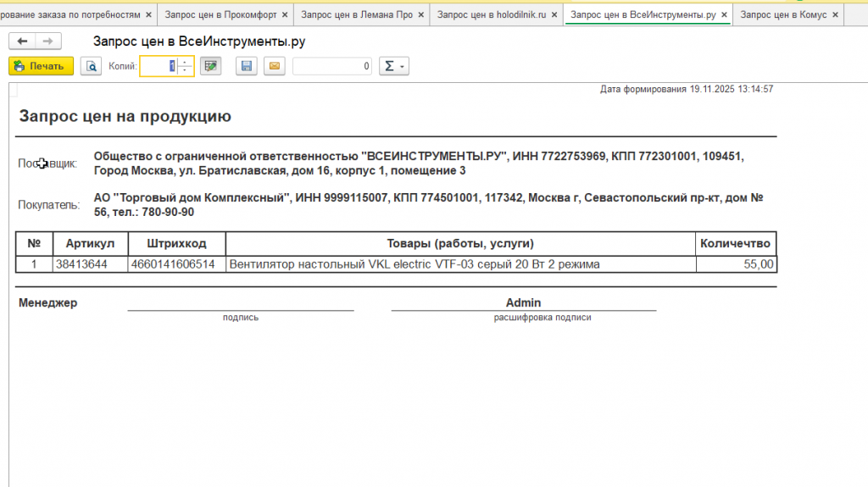Click the Запрос цен на продукцию heading
This screenshot has height=487, width=868.
point(125,116)
